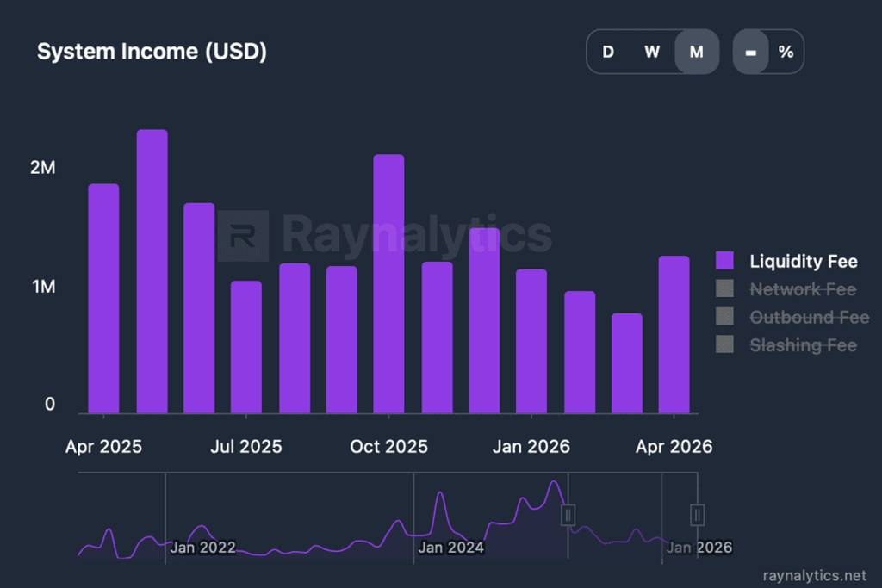Select the M monthly interval button
Screen dimensions: 882x588
click(x=697, y=52)
